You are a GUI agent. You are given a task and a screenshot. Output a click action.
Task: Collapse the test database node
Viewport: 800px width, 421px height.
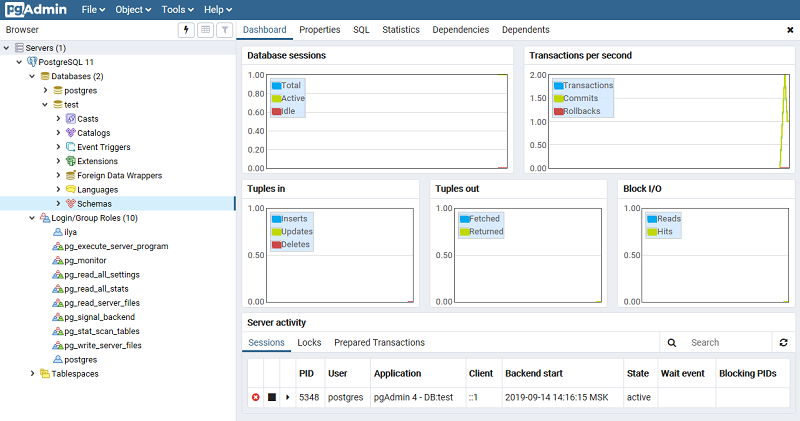pyautogui.click(x=45, y=105)
